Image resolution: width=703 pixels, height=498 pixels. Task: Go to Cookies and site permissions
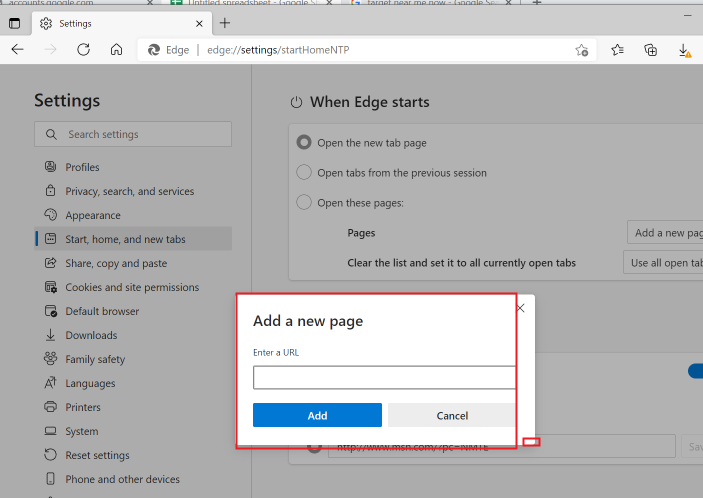tap(132, 287)
